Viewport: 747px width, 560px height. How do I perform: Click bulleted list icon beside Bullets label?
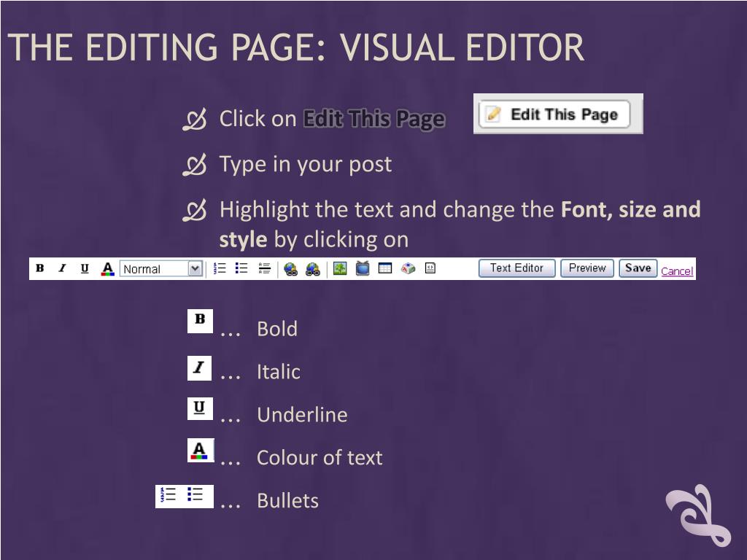(195, 495)
